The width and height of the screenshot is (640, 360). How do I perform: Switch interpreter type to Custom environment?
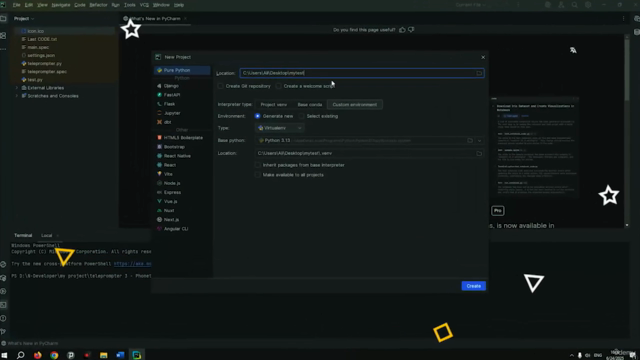pos(355,104)
